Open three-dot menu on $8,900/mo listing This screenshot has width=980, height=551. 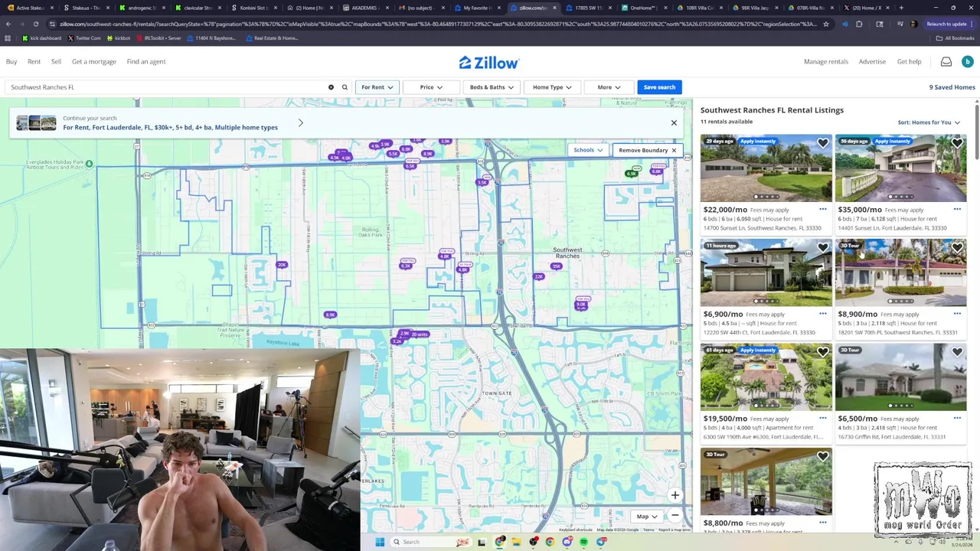(957, 314)
